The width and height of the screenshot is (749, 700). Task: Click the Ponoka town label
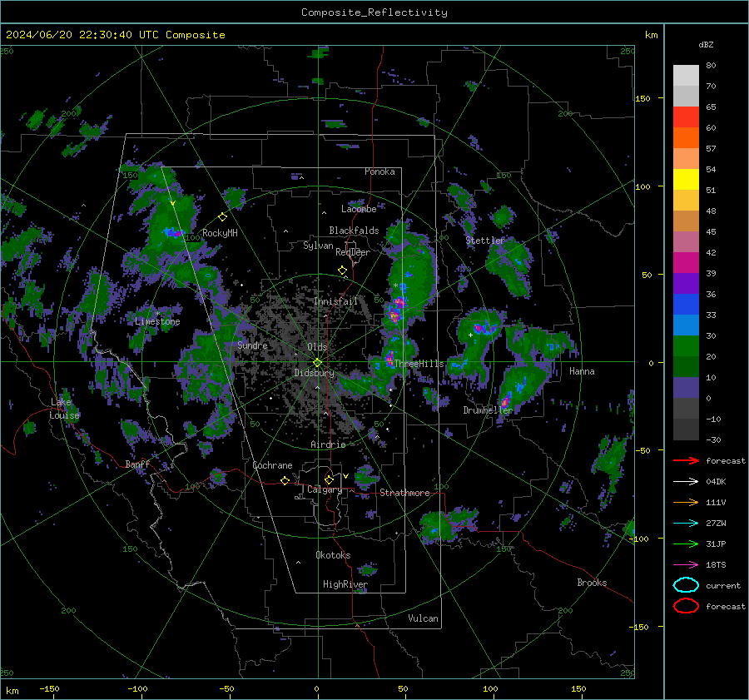point(379,171)
